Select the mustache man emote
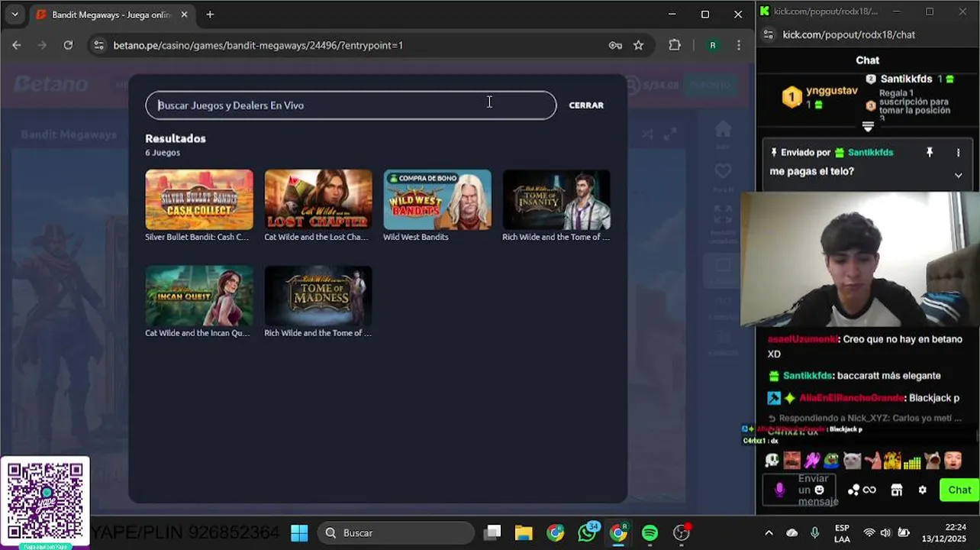 point(791,461)
